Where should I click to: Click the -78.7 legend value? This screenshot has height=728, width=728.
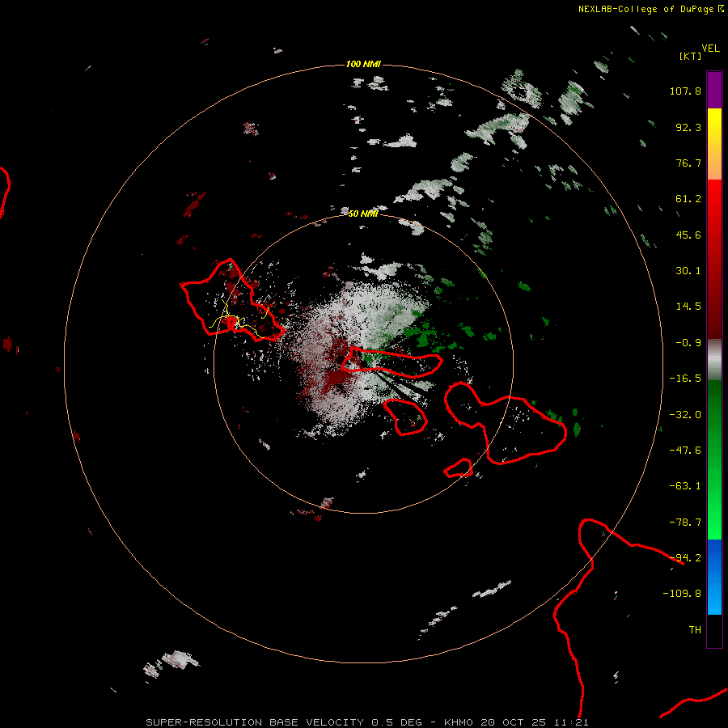(x=685, y=523)
